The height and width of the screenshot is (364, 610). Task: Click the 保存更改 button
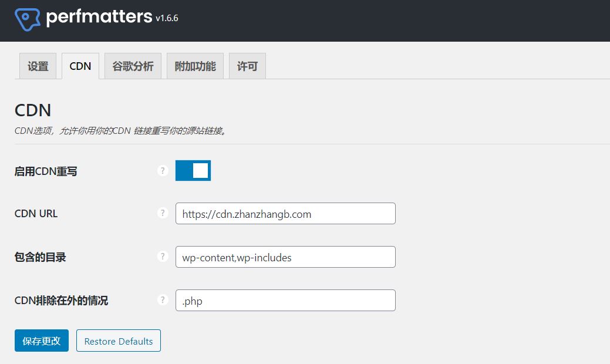click(x=42, y=341)
